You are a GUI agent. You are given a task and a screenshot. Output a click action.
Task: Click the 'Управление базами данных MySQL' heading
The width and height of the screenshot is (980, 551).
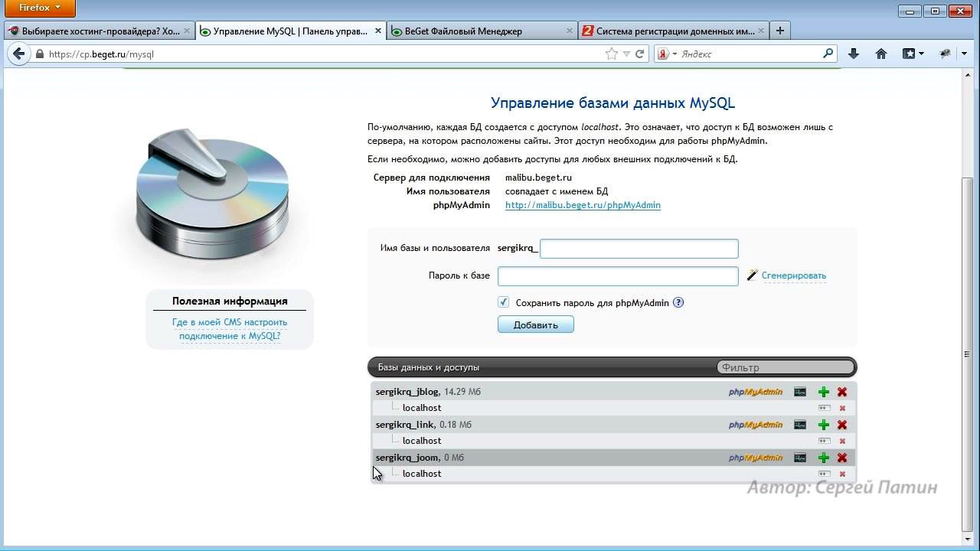coord(612,103)
